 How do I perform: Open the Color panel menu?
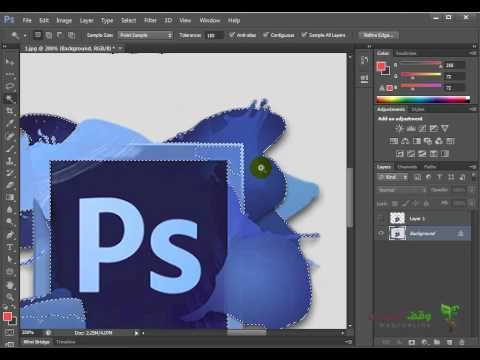473,53
